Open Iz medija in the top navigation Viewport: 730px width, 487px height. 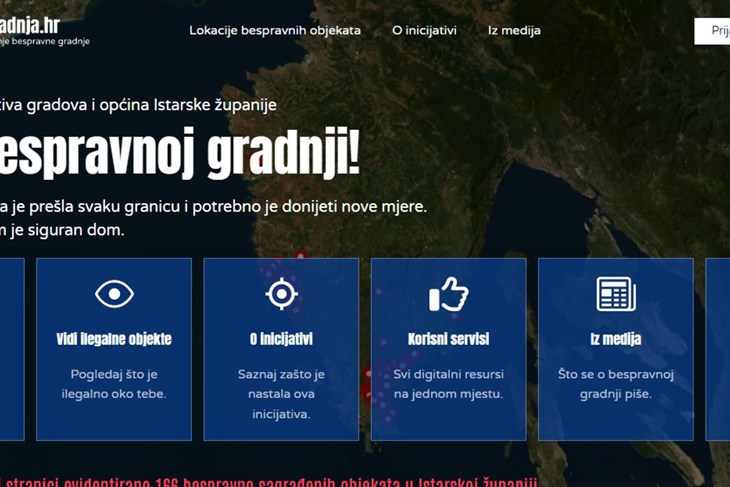[514, 31]
